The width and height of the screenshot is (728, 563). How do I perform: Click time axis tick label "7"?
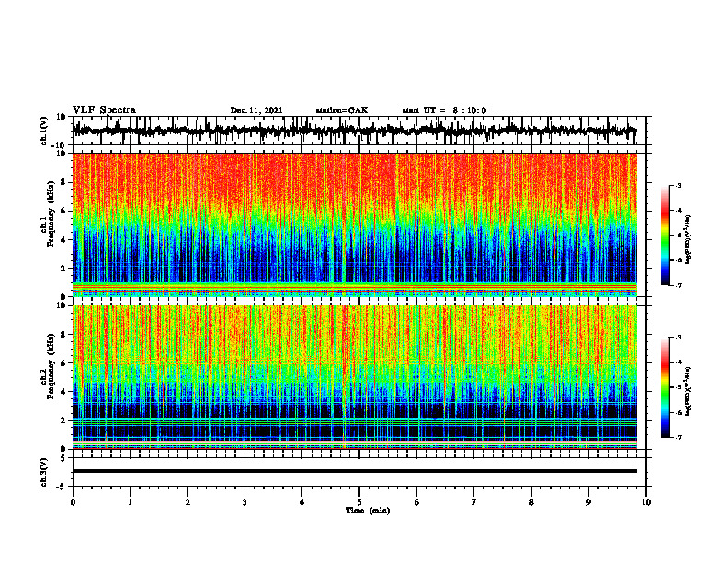(x=474, y=502)
